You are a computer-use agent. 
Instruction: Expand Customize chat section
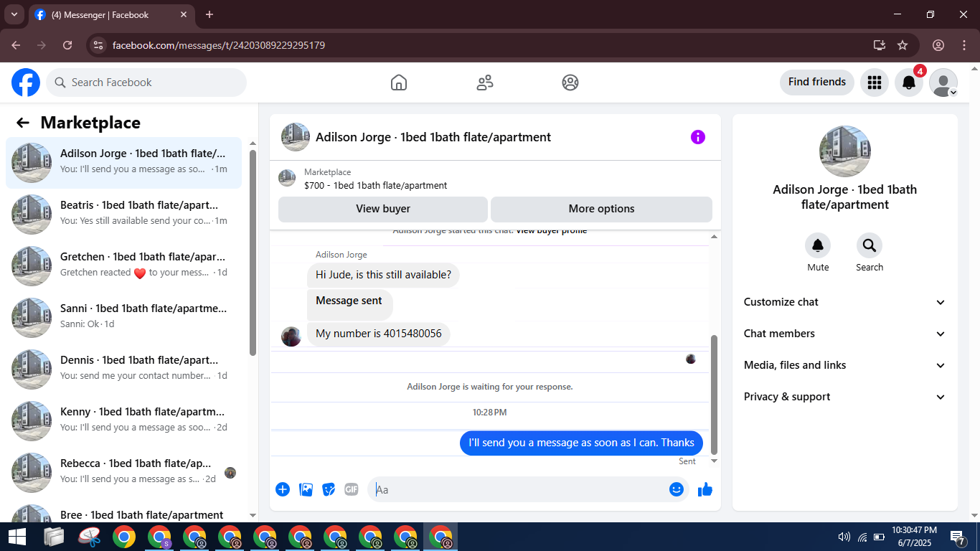point(844,302)
